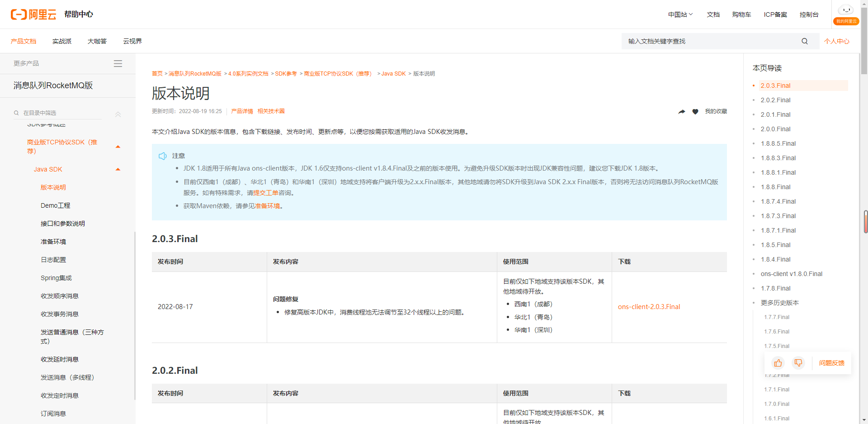Click the thumbs up feedback icon
The height and width of the screenshot is (424, 868).
[778, 363]
